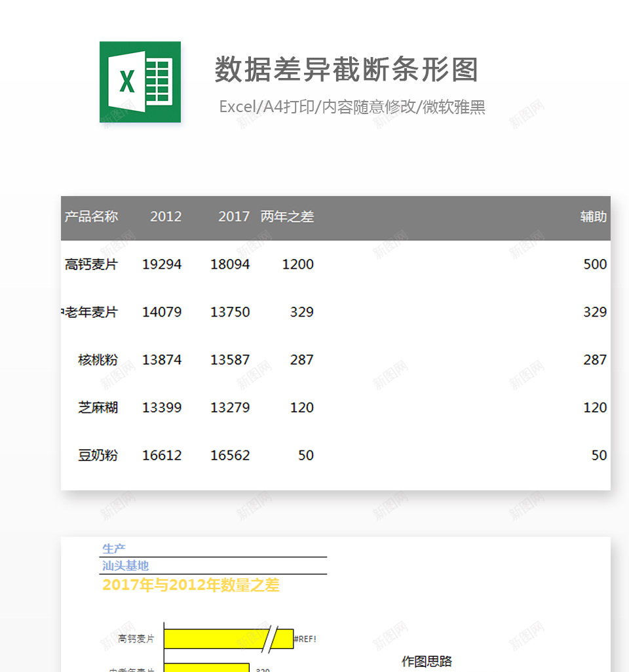This screenshot has width=629, height=672.
Task: Click the title 数据差异截断条形图
Action: coord(347,69)
